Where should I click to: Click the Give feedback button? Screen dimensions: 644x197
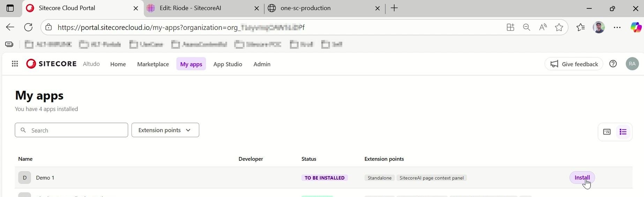pos(574,64)
